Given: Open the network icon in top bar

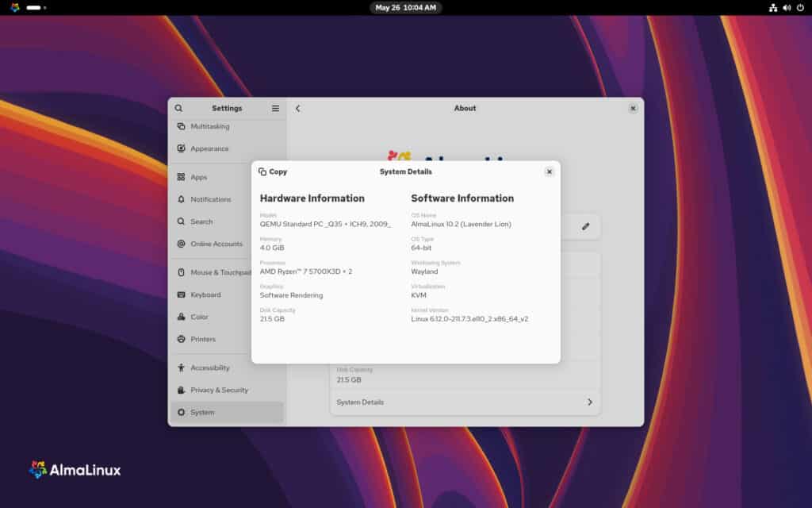Looking at the screenshot, I should click(773, 8).
